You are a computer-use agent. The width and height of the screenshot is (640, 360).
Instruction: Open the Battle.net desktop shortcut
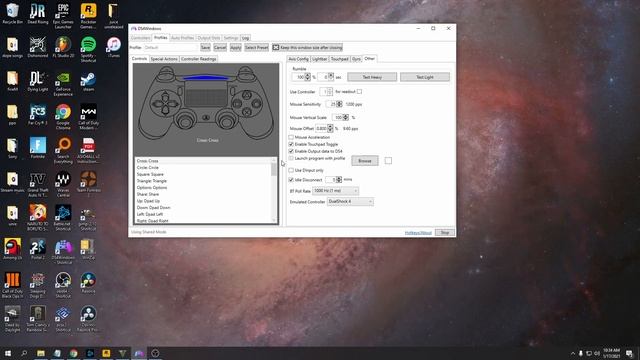tap(63, 218)
